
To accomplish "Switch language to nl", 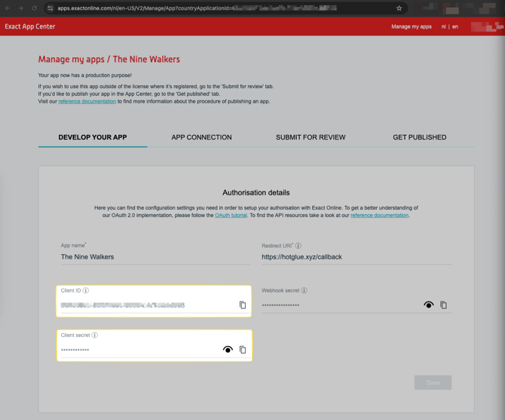I will (x=443, y=26).
